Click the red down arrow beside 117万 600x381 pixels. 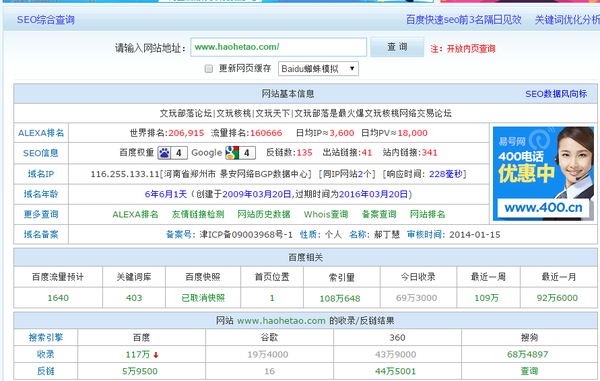pyautogui.click(x=156, y=355)
